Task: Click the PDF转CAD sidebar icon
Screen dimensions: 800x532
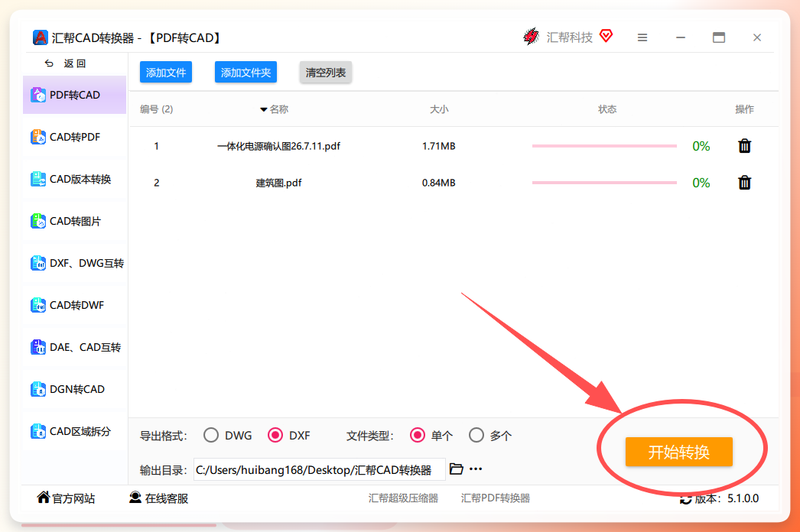Action: click(x=38, y=95)
